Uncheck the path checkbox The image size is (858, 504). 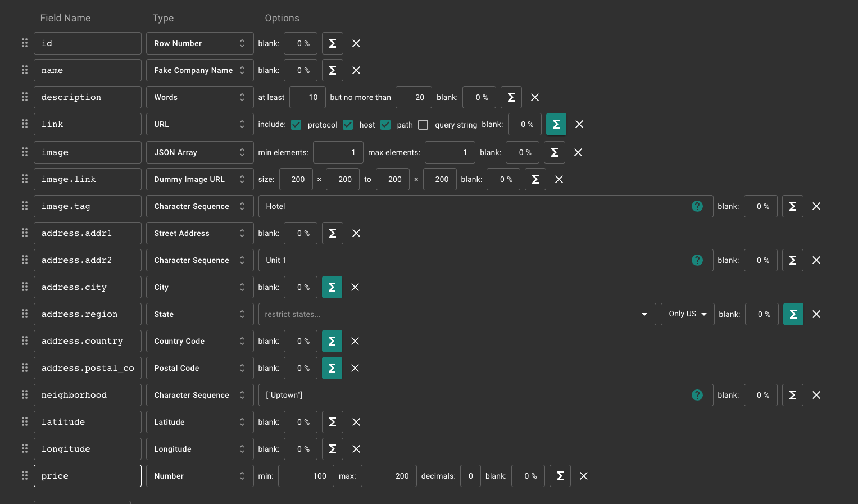click(x=385, y=125)
